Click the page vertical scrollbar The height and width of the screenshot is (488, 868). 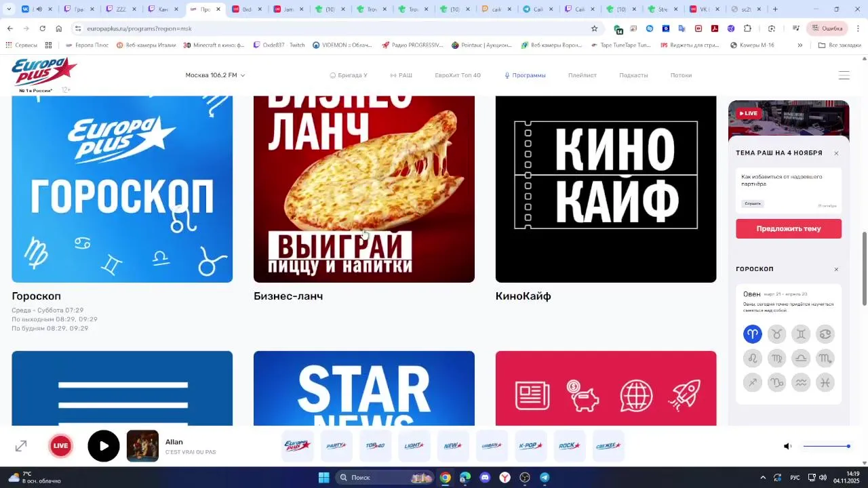pos(864,268)
